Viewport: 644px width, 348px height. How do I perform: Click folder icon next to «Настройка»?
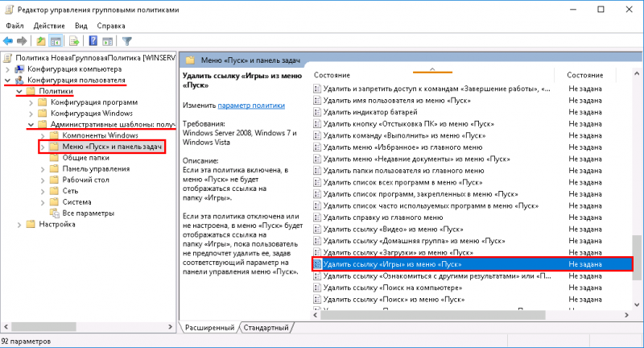[31, 224]
